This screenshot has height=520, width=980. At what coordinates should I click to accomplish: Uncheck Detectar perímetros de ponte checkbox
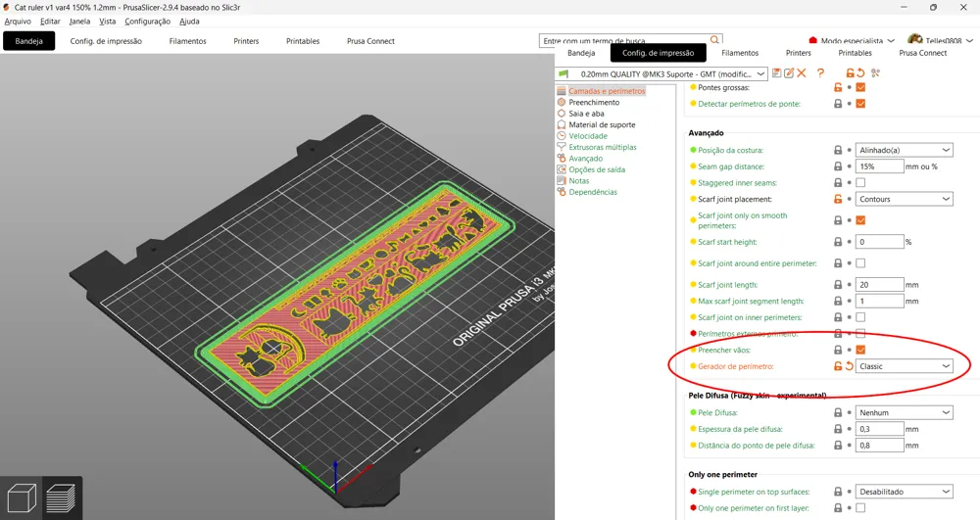point(860,104)
